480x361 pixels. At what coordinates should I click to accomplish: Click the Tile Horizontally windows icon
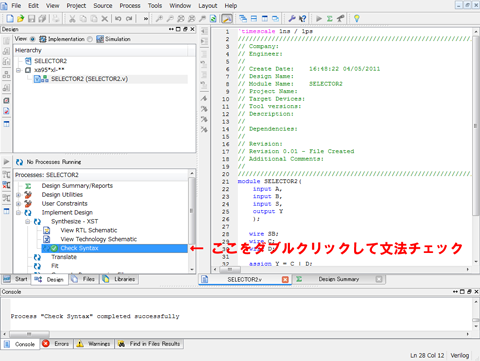[x=254, y=19]
